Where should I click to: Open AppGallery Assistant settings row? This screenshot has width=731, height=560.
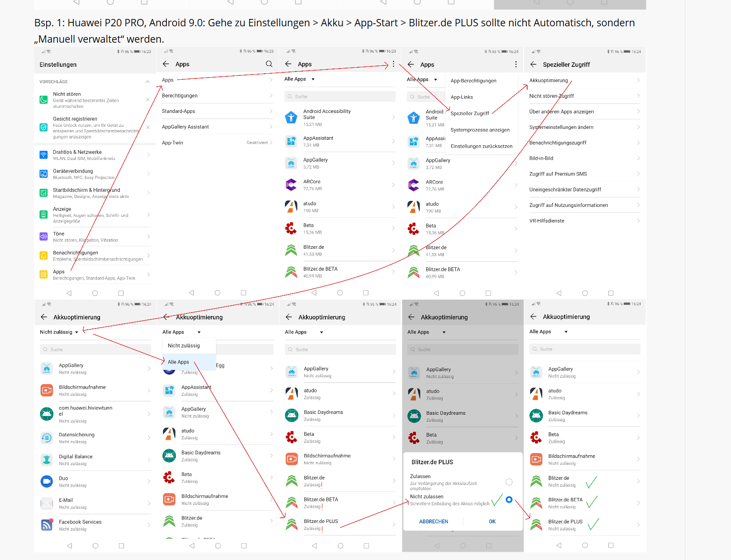click(218, 127)
